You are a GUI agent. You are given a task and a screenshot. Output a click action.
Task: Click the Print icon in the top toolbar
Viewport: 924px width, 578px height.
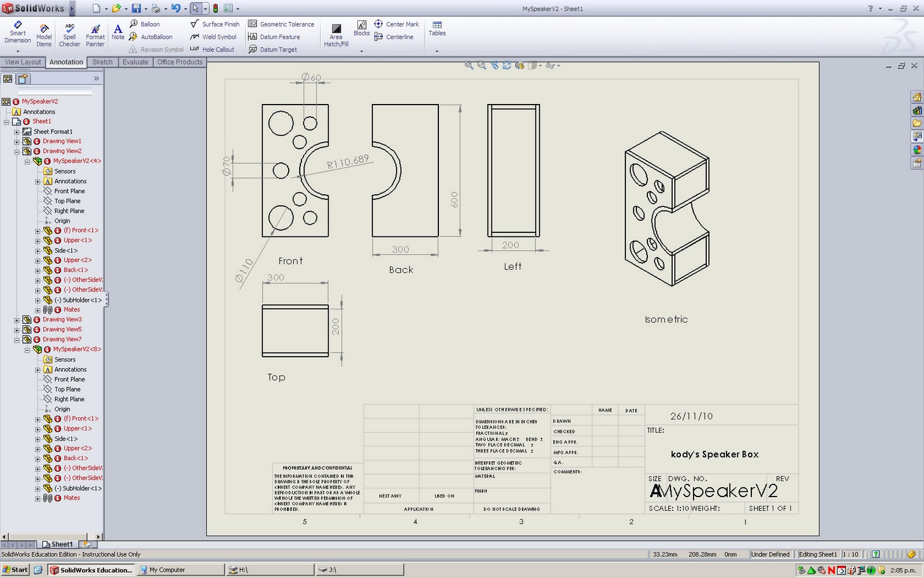coord(156,8)
